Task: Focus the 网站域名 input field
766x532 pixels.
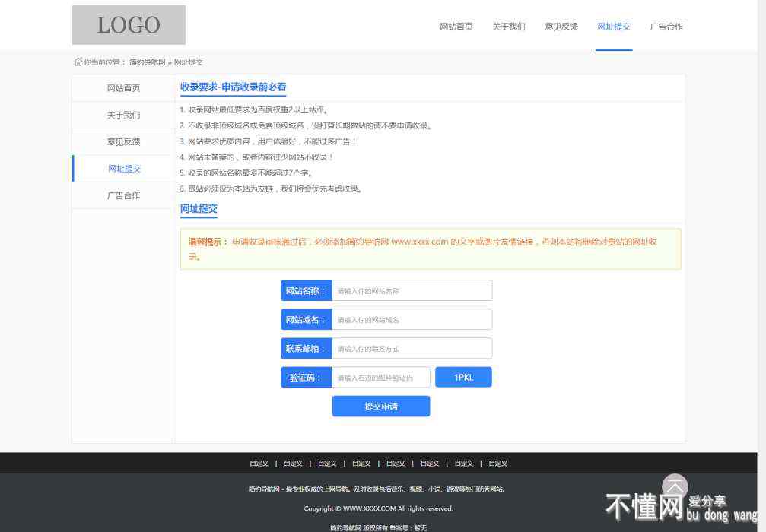Action: coord(412,320)
